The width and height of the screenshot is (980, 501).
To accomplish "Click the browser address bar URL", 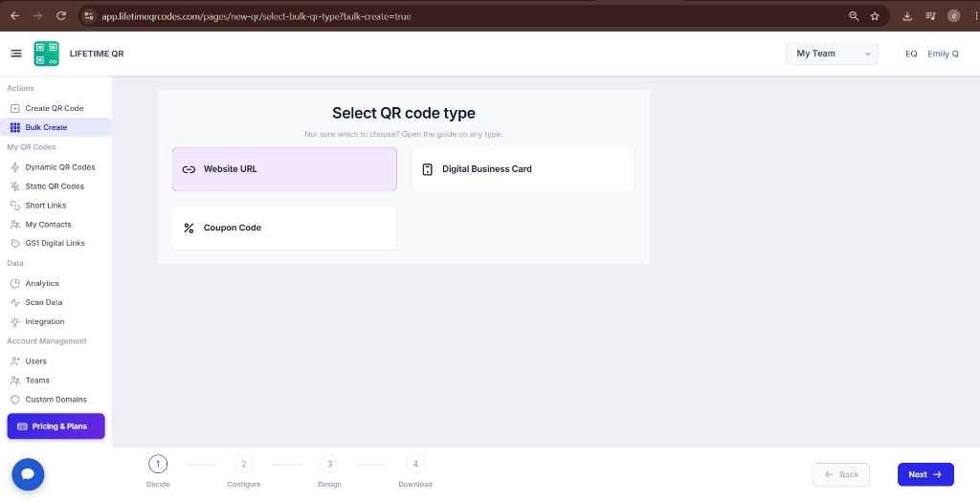I will click(x=256, y=16).
